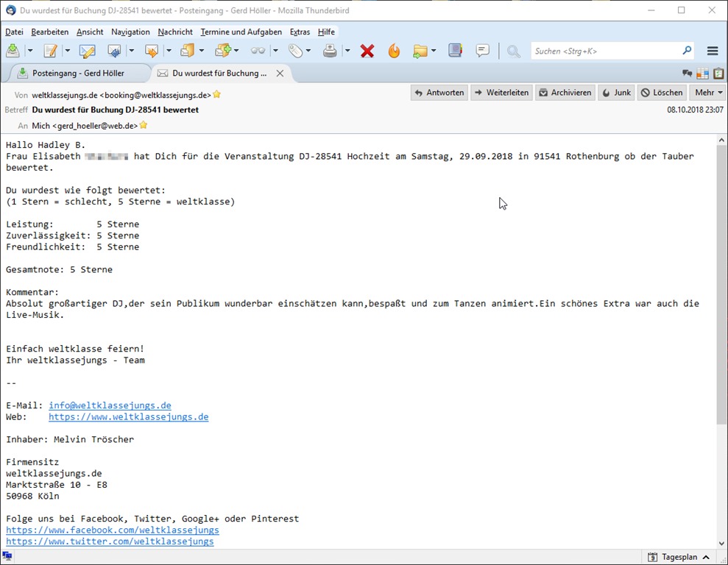The width and height of the screenshot is (728, 565).
Task: Expand the Tagesplan chevron in status bar
Action: (706, 557)
